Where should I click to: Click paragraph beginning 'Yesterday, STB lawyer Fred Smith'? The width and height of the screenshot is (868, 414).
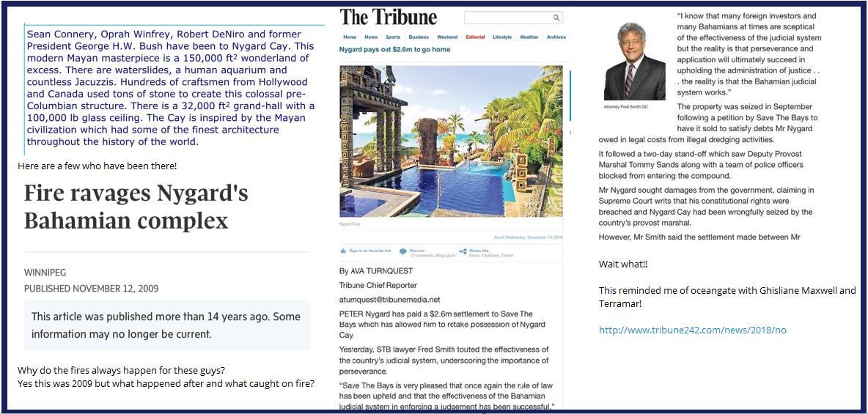[x=444, y=361]
